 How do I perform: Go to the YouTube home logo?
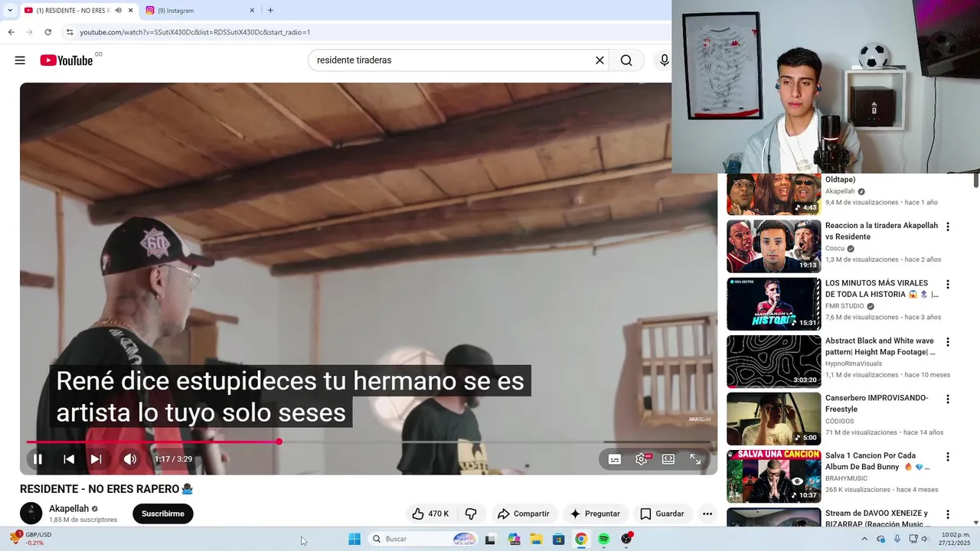pos(67,60)
